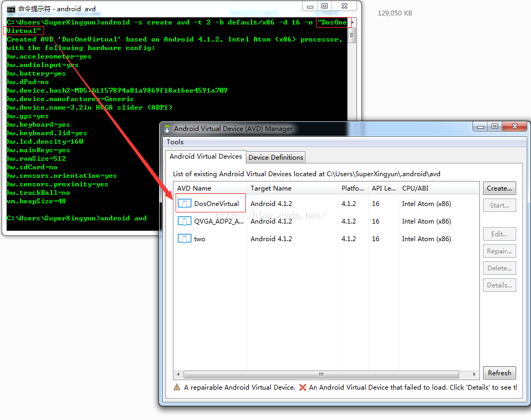
Task: Click the AVD Manager title bar Android icon
Action: pyautogui.click(x=168, y=128)
